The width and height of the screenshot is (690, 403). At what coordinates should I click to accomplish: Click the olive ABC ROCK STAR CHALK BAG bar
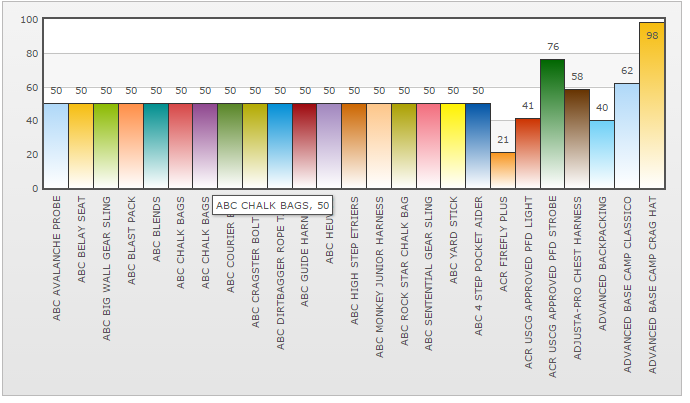[404, 146]
